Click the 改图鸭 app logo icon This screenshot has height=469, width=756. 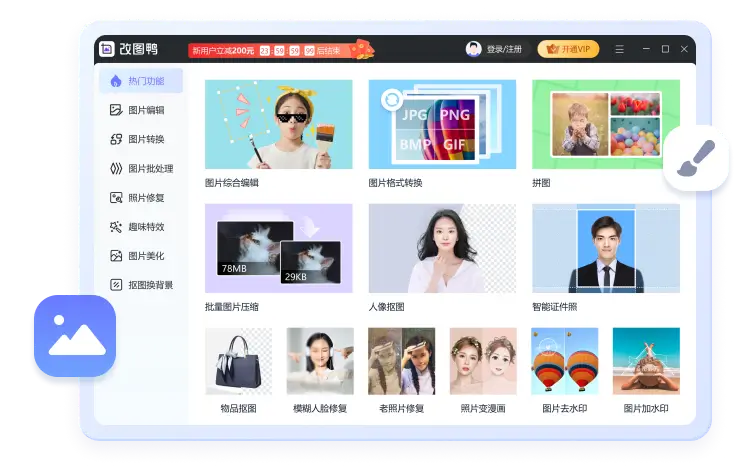pos(107,49)
